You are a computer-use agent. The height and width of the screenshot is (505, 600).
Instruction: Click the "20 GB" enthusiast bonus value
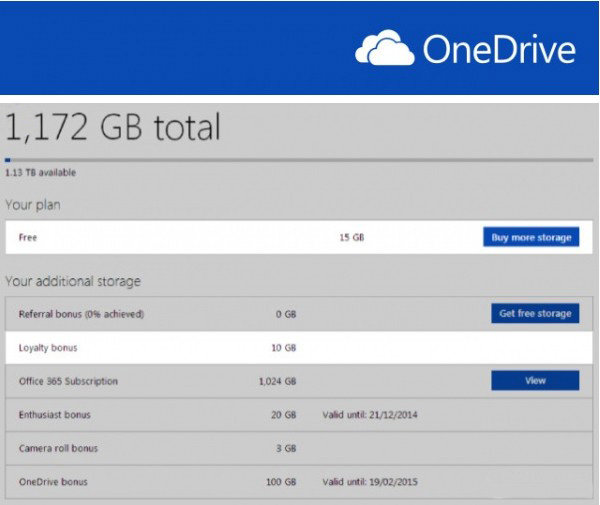pyautogui.click(x=284, y=415)
